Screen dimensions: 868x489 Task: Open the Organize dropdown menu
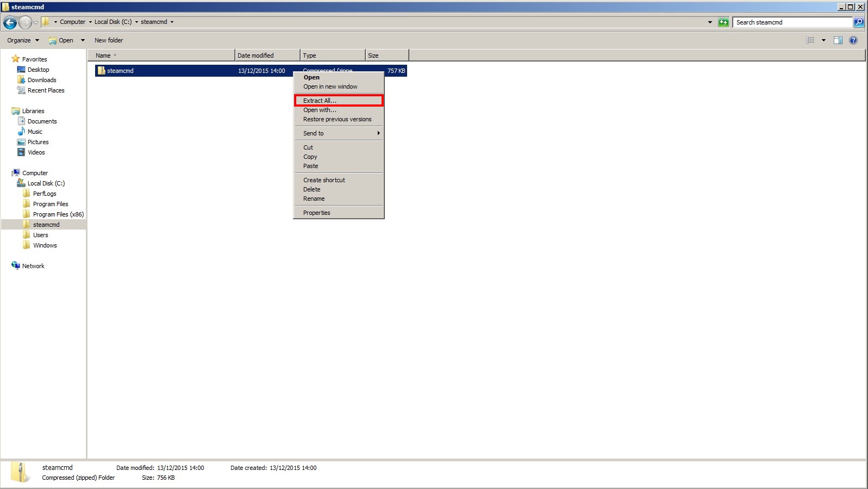pos(23,40)
